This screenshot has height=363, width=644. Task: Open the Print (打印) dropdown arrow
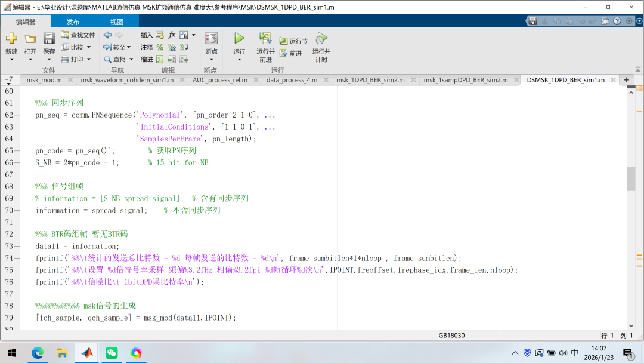point(89,59)
